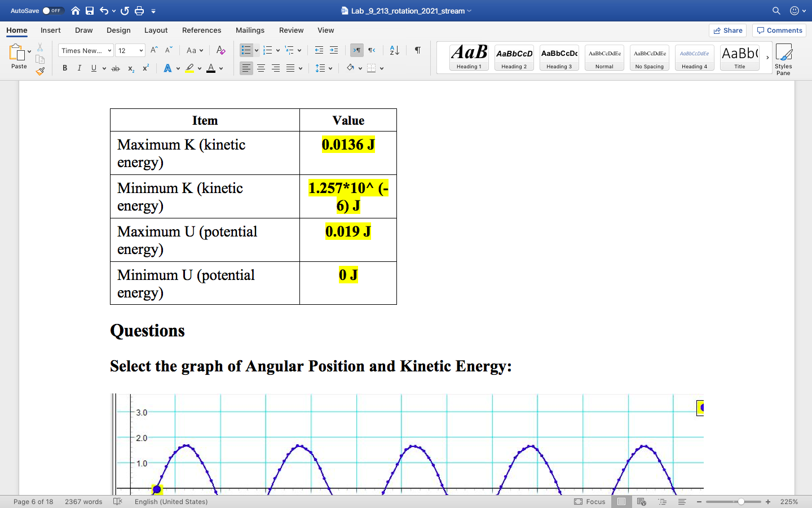Click the zoom slider in status bar
Viewport: 812px width, 508px height.
(x=741, y=502)
